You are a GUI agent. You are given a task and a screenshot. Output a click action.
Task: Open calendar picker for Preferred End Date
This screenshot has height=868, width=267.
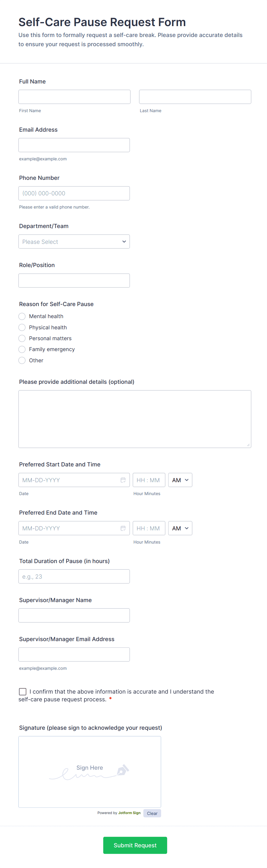point(123,528)
